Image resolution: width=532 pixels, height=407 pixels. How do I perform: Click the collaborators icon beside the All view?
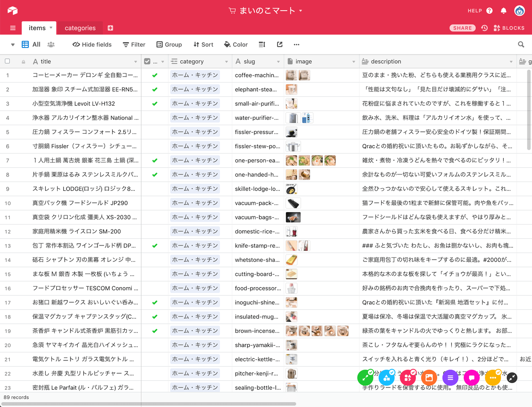coord(51,44)
